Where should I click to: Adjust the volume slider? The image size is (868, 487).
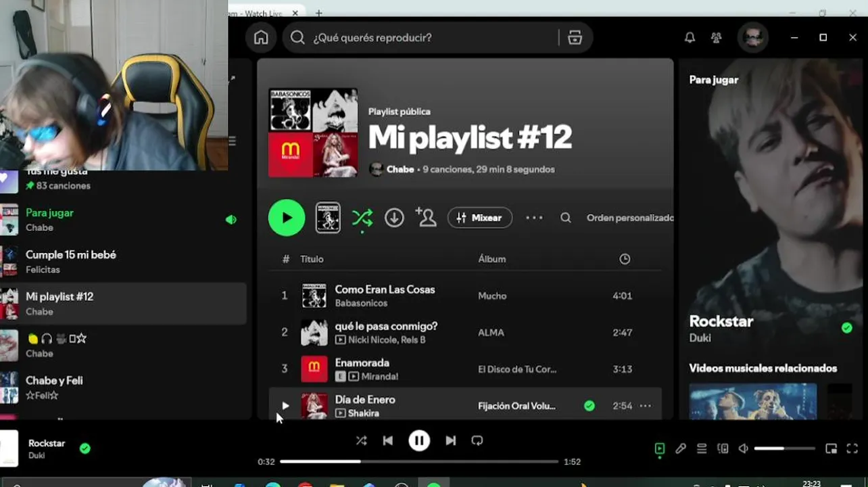[785, 448]
